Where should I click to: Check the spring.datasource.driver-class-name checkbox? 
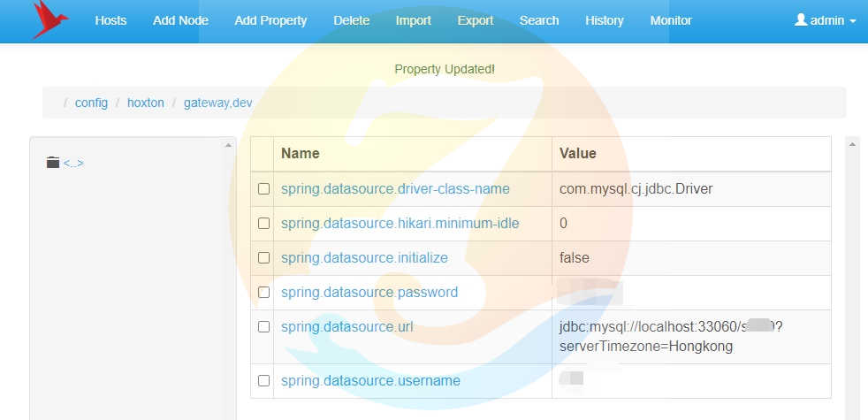(x=264, y=189)
